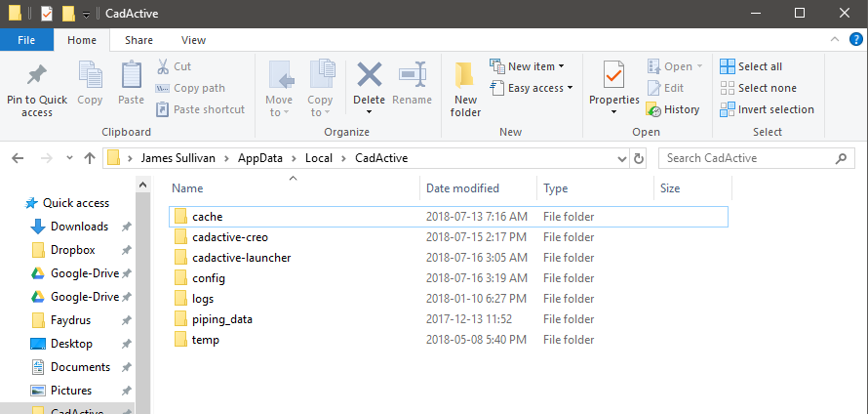The height and width of the screenshot is (414, 868).
Task: Click the Open ribbon button
Action: click(x=674, y=66)
